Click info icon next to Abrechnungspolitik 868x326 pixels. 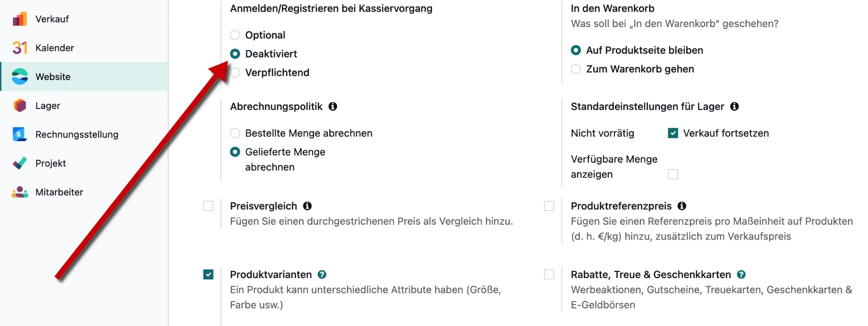[x=333, y=107]
